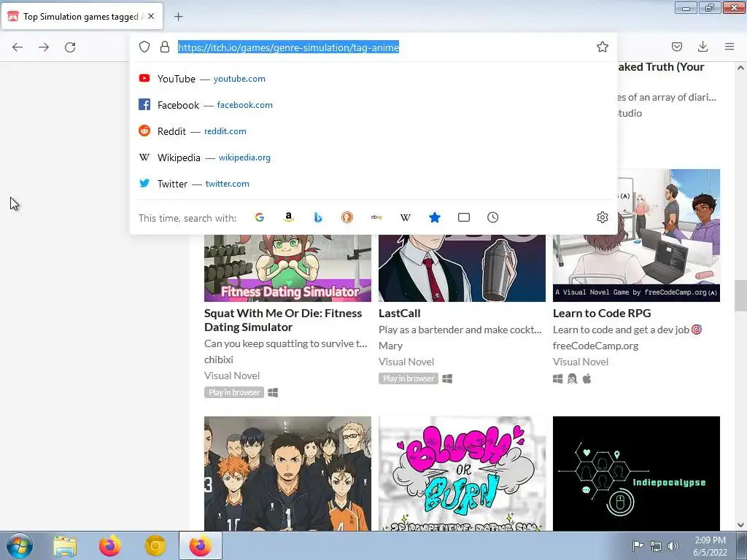747x560 pixels.
Task: Click Play in browser under LastCall
Action: [x=409, y=378]
